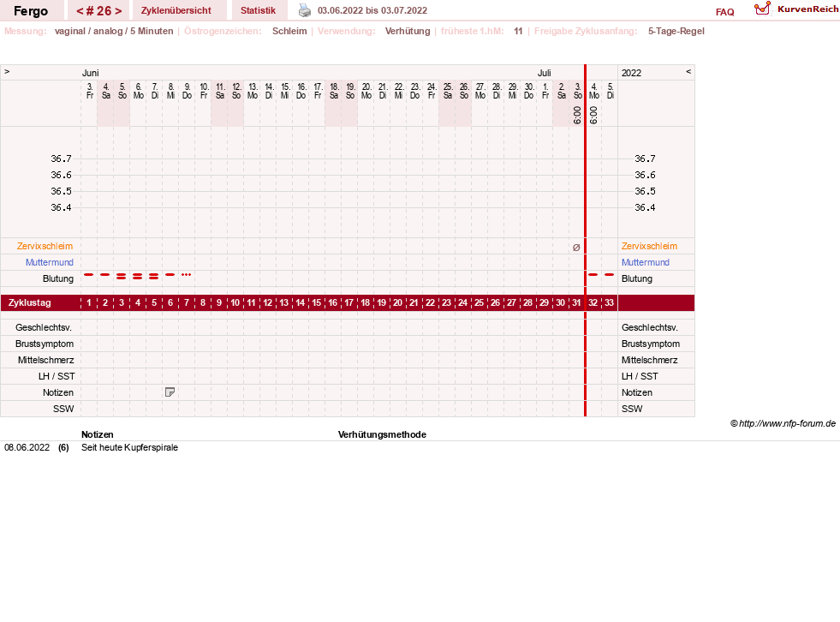Click the 6:00 time under 4. Mo
The image size is (840, 622).
click(593, 115)
